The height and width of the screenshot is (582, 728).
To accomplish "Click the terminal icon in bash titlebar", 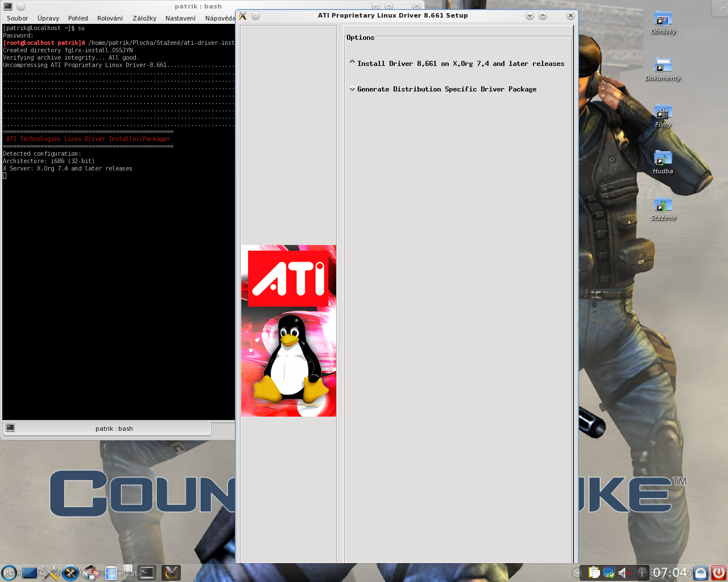I will click(8, 6).
